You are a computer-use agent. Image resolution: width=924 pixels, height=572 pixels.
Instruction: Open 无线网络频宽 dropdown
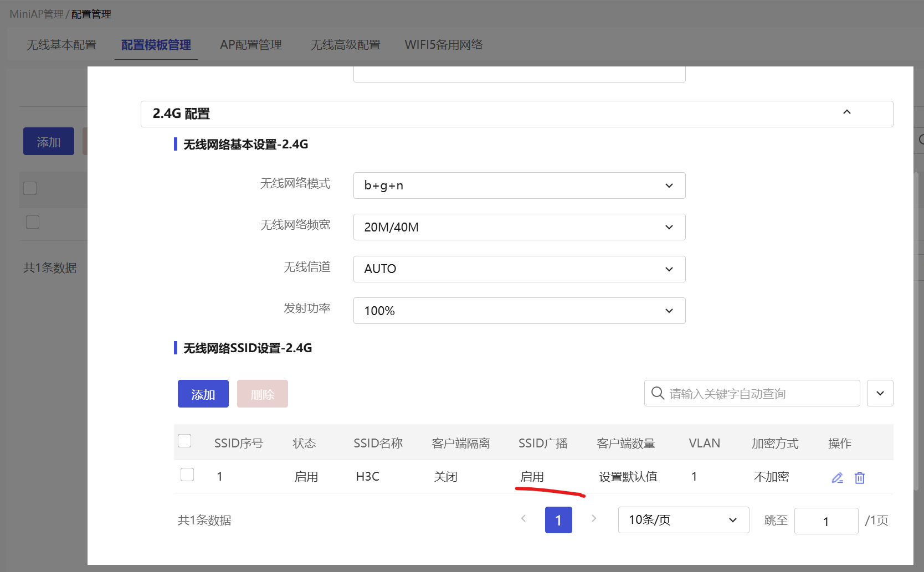click(519, 227)
